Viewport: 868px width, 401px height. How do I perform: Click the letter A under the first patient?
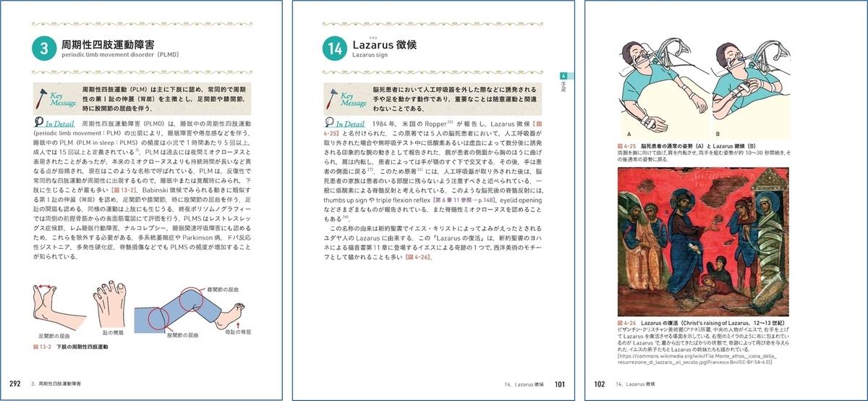coord(628,135)
